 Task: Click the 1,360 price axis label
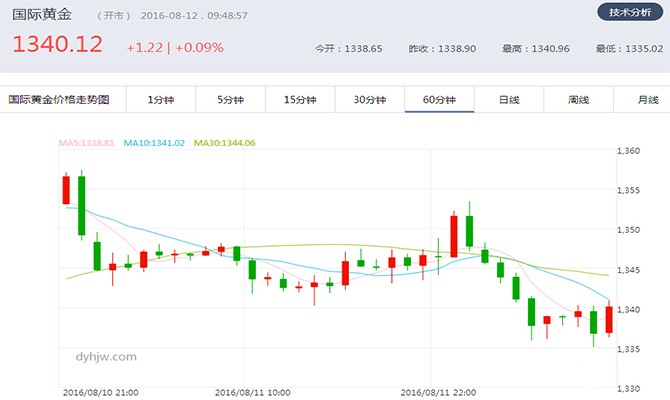pyautogui.click(x=629, y=151)
